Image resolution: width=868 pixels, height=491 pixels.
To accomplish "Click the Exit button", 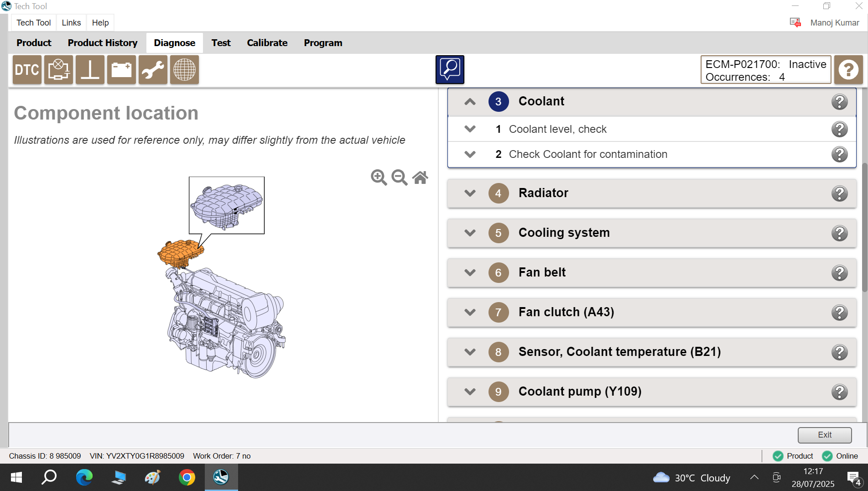I will tap(824, 435).
